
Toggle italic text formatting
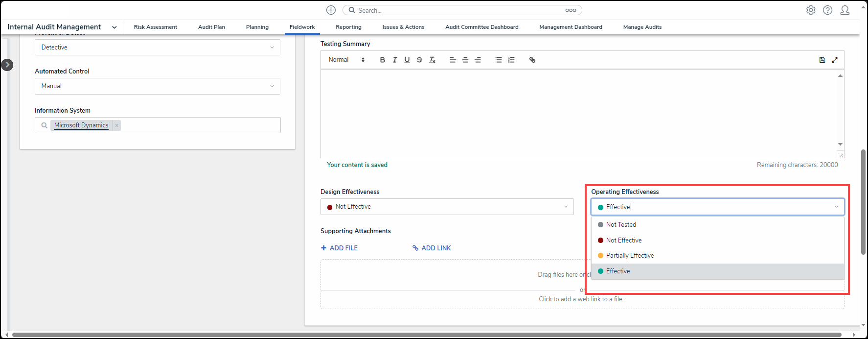[394, 60]
